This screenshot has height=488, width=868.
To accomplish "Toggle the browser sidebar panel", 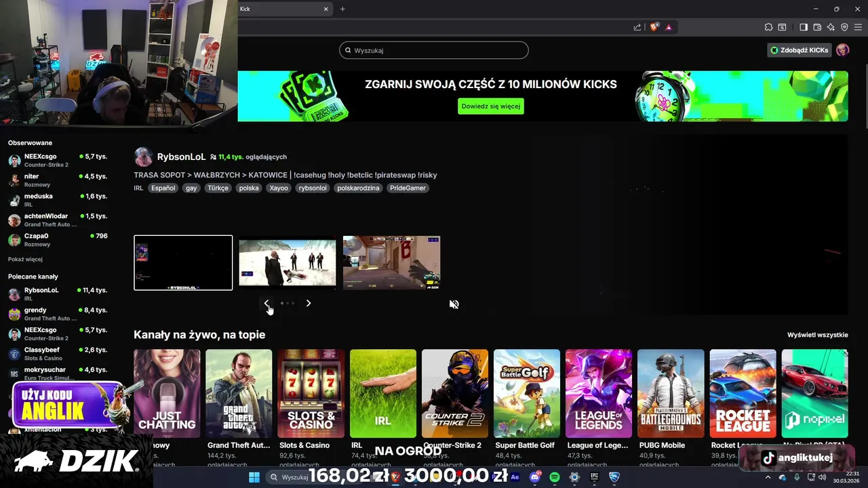I will [x=804, y=27].
